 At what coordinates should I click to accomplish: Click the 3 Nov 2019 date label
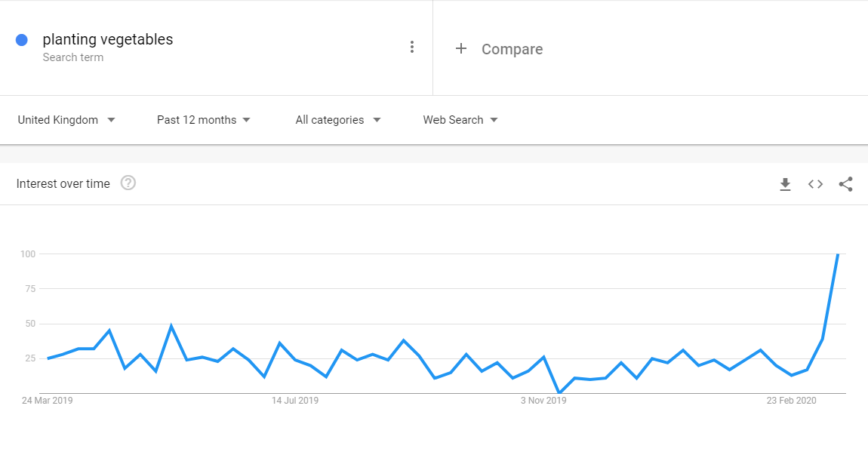(x=543, y=401)
